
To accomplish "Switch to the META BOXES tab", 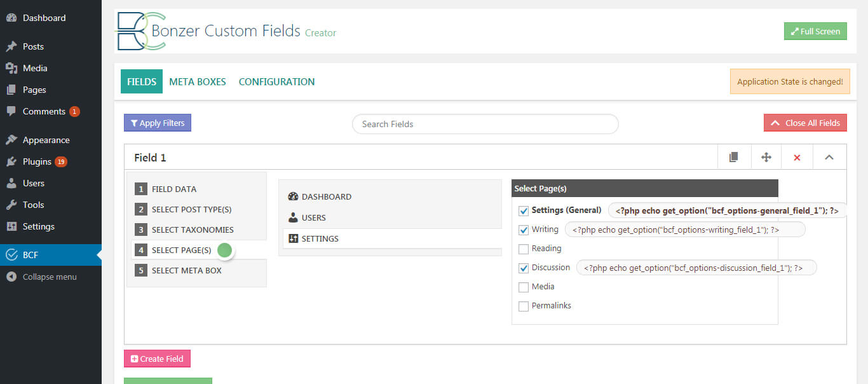I will tap(198, 81).
